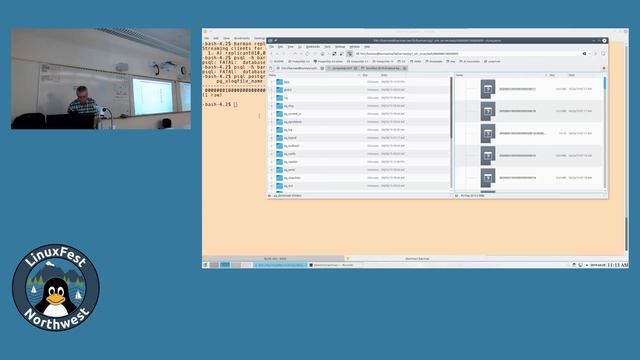Sort left pane by Name column
The width and height of the screenshot is (640, 360).
[313, 75]
